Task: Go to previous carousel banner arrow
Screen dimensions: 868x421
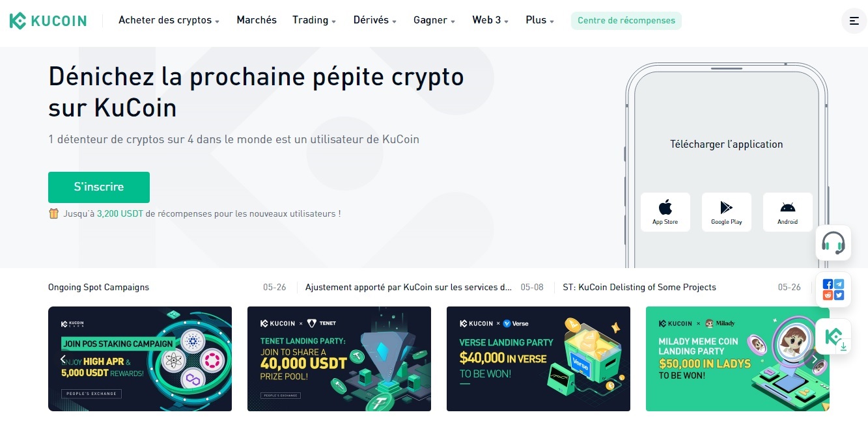Action: tap(63, 359)
